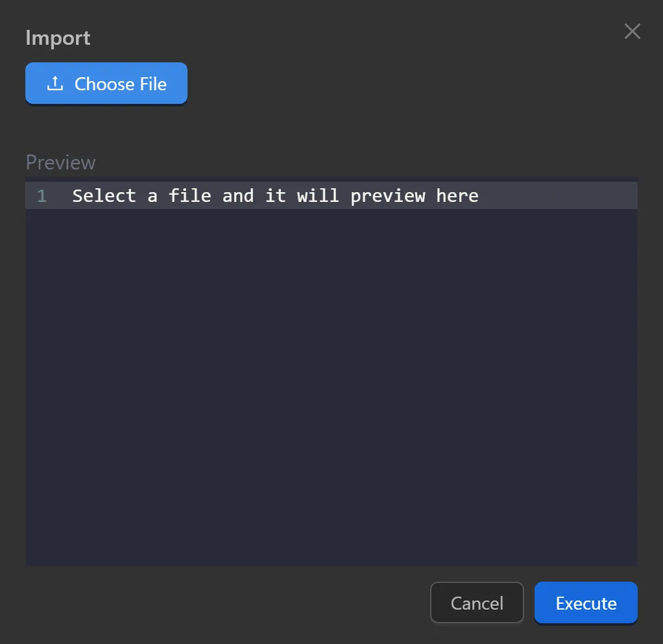Select the Preview section label
Screen dimensions: 663x644
[60, 162]
